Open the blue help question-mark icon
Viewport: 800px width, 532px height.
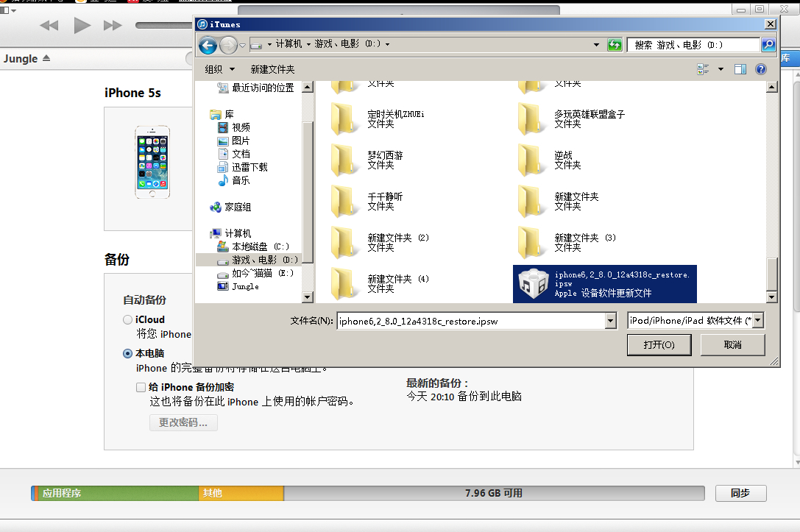pyautogui.click(x=760, y=69)
